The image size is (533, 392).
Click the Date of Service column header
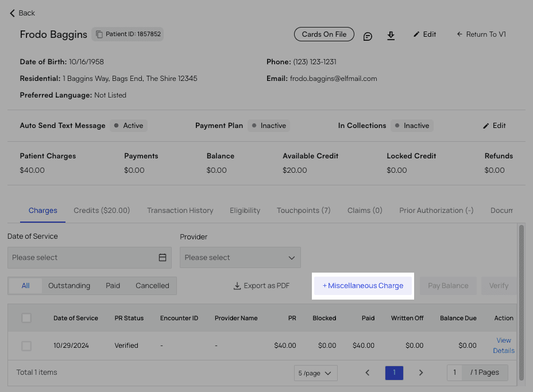pyautogui.click(x=75, y=319)
